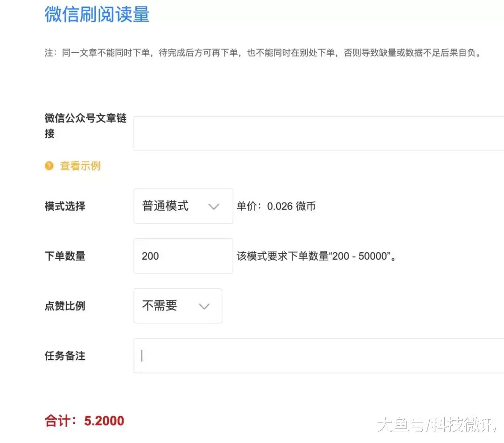Screen dimensions: 504x443
Task: Click the chevron arrow in 点赞比例 dropdown
Action: (204, 306)
